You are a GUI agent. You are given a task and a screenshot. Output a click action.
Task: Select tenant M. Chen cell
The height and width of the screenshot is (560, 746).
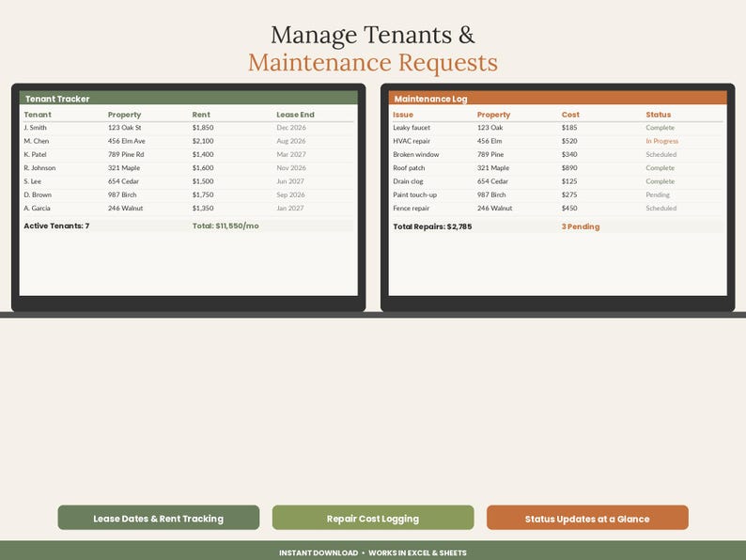[x=36, y=141]
